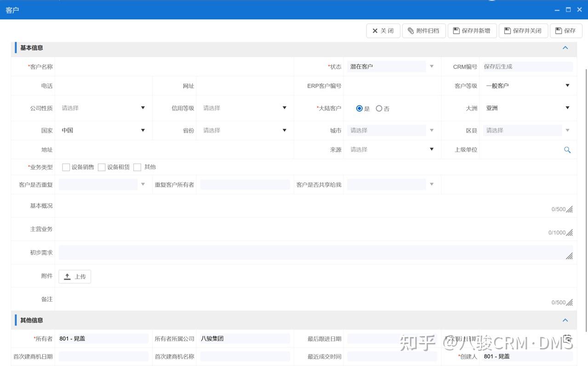Open the calendar icon beside 下次跟进日期

[567, 338]
